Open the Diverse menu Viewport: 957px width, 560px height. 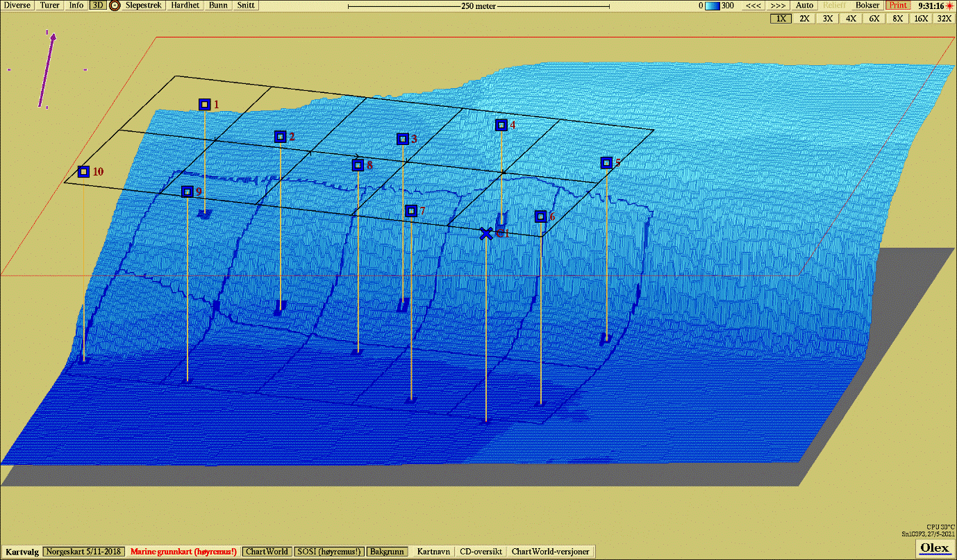[17, 6]
